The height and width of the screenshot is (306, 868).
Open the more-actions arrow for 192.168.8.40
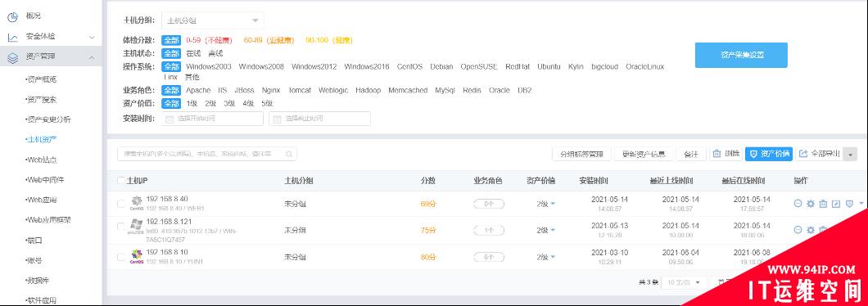pos(861,203)
